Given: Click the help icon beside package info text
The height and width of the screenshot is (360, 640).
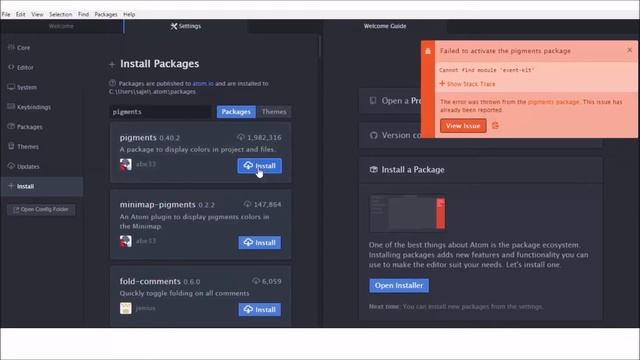Looking at the screenshot, I should 112,83.
